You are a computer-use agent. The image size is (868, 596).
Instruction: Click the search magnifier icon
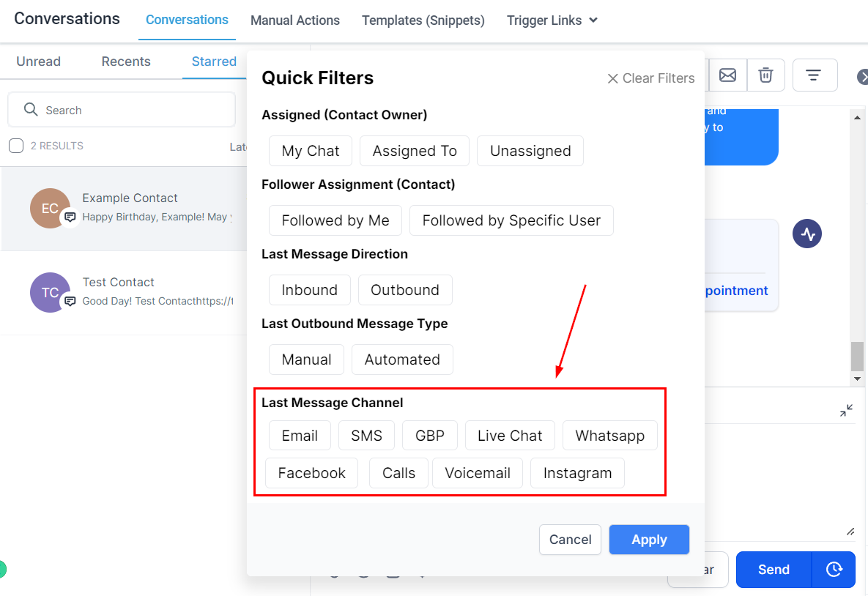point(31,110)
